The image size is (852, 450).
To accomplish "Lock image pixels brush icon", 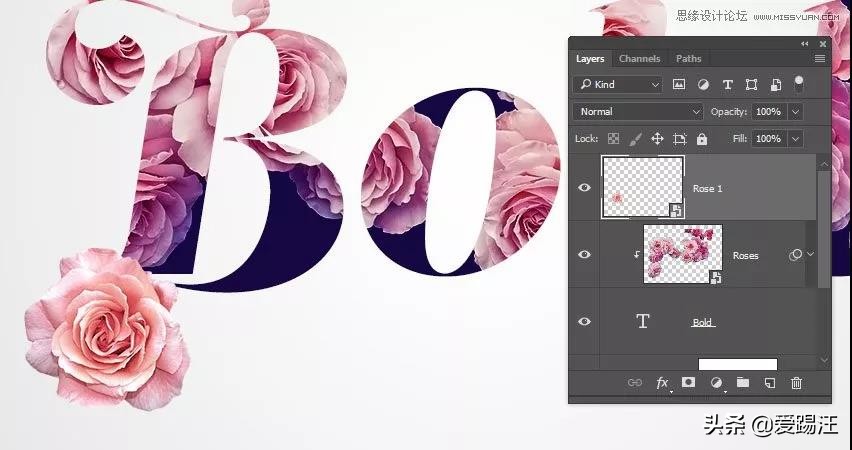I will pos(635,139).
